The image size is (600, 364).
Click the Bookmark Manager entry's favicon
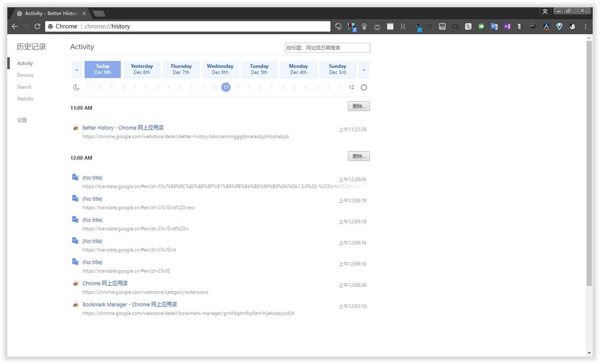click(x=76, y=305)
